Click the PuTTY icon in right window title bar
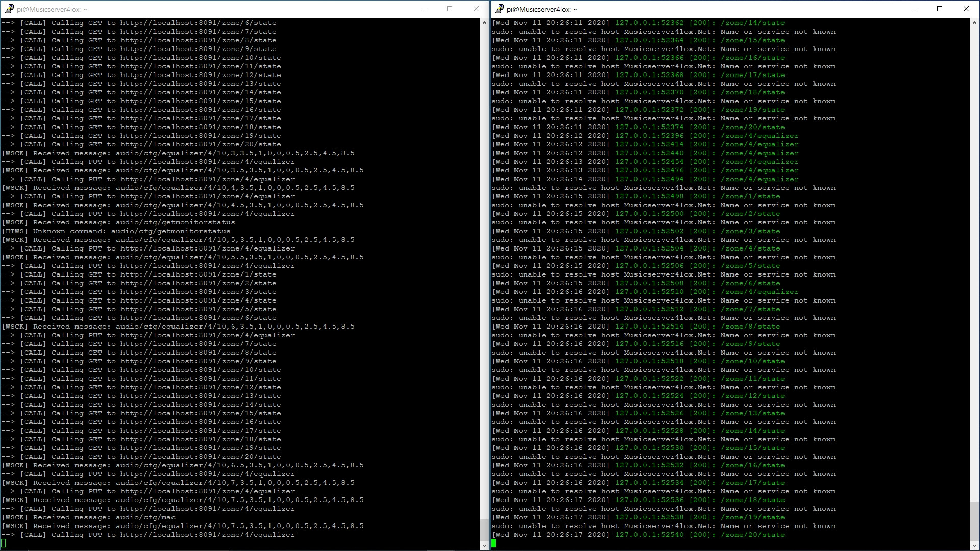The height and width of the screenshot is (551, 980). click(500, 9)
